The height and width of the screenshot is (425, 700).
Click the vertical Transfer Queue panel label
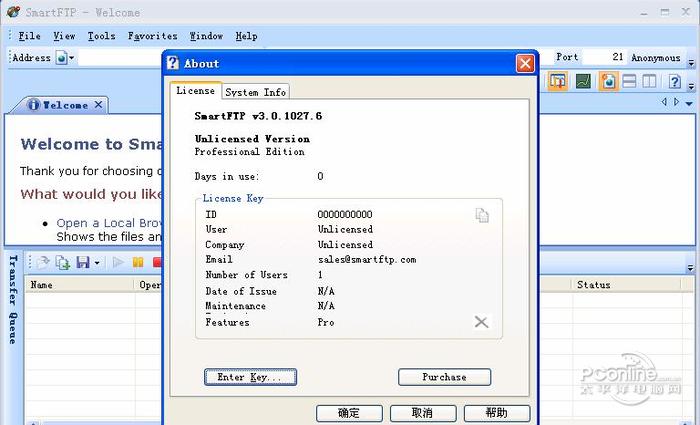point(13,299)
